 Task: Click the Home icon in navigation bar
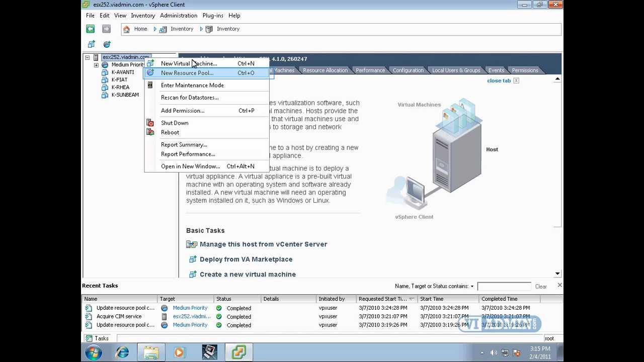click(x=126, y=29)
